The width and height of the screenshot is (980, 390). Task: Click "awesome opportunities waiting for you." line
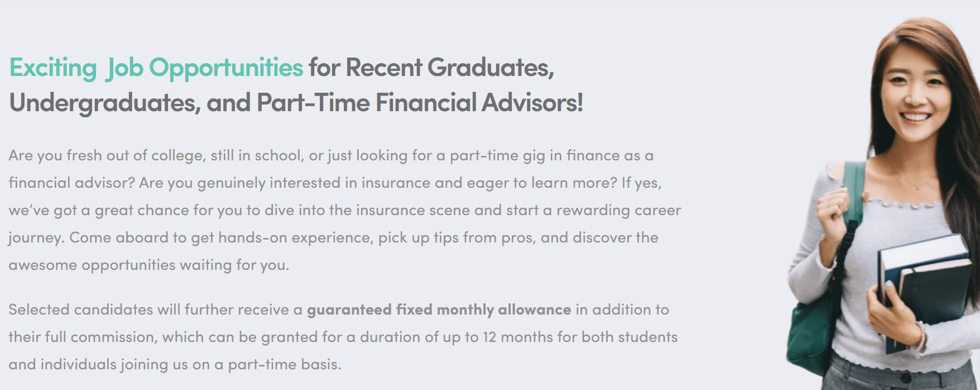(x=148, y=265)
